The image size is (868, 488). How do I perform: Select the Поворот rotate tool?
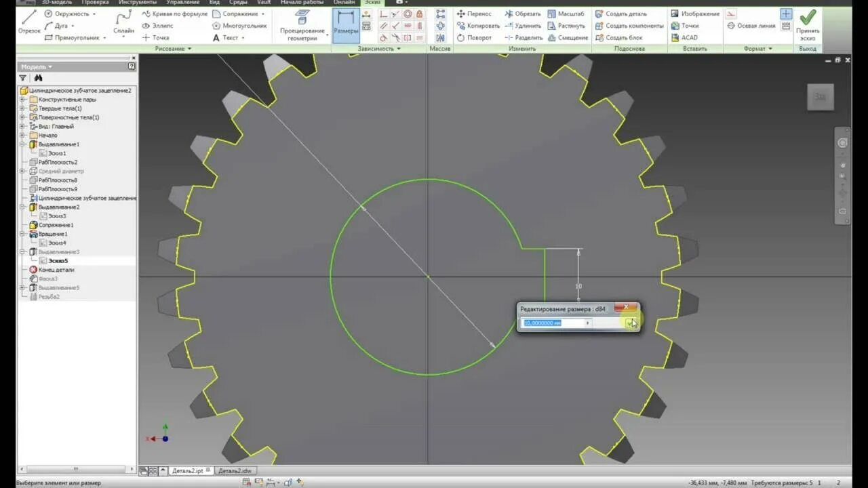click(x=473, y=38)
